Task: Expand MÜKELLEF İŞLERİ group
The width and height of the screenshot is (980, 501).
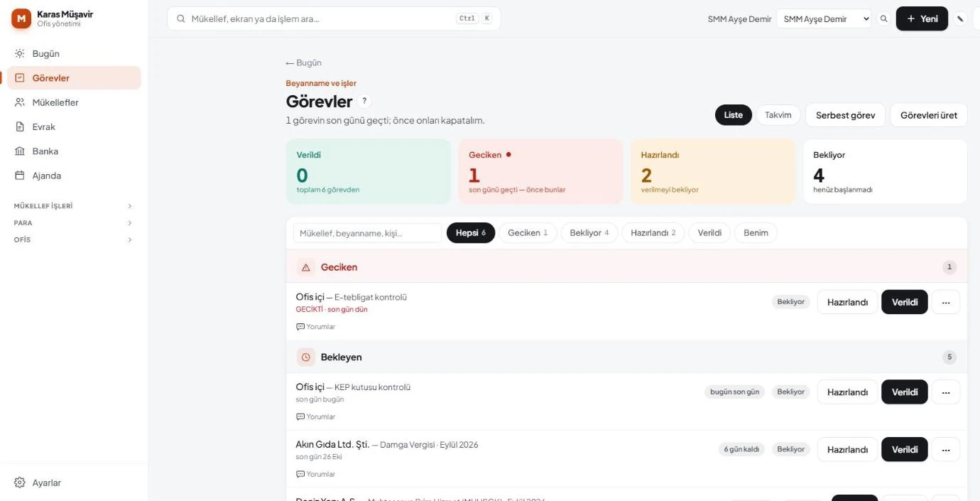Action: [x=74, y=206]
